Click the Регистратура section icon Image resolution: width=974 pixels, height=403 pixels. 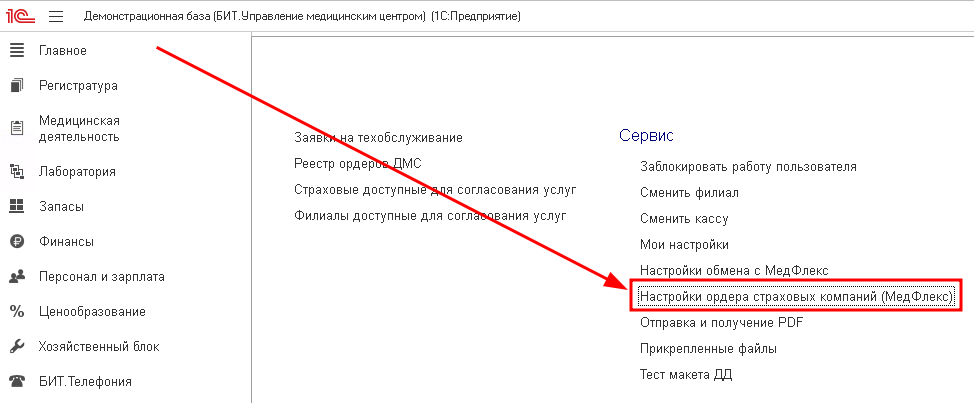pyautogui.click(x=17, y=86)
